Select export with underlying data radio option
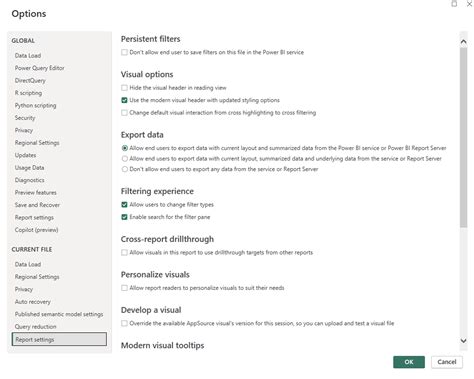The image size is (474, 379). [125, 158]
